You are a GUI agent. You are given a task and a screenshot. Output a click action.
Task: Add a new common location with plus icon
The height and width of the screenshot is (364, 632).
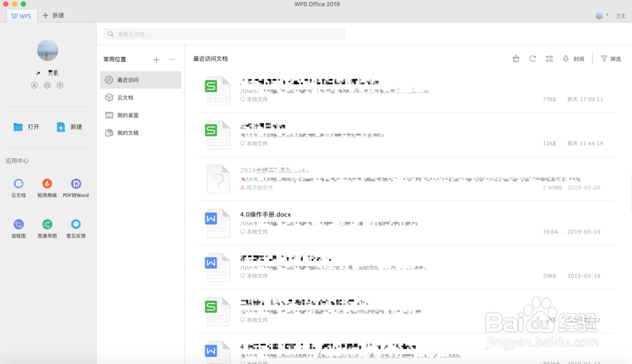coord(156,59)
